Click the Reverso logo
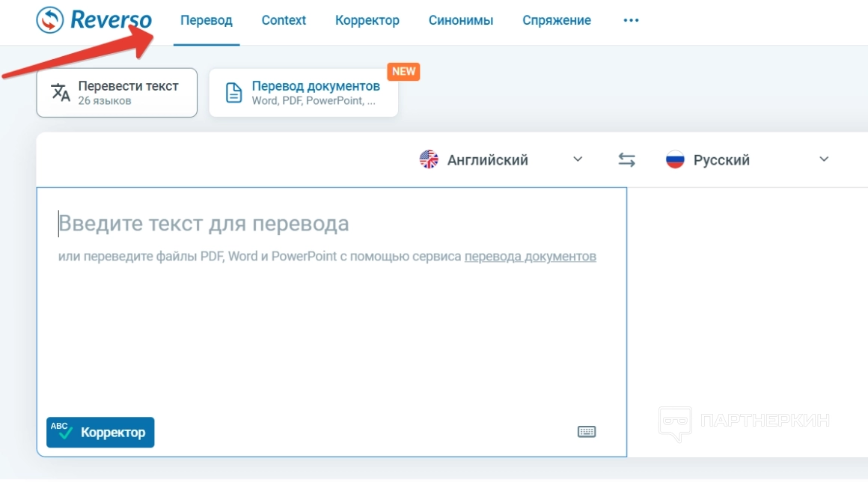 click(x=94, y=20)
